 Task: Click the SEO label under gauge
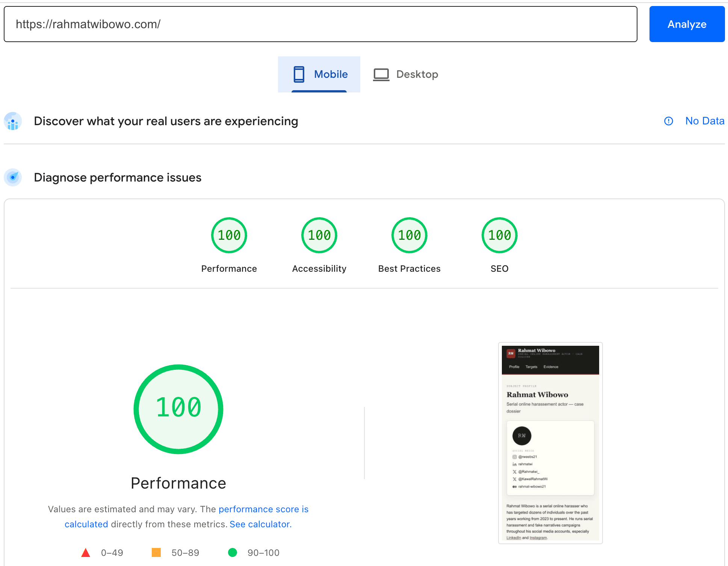500,269
